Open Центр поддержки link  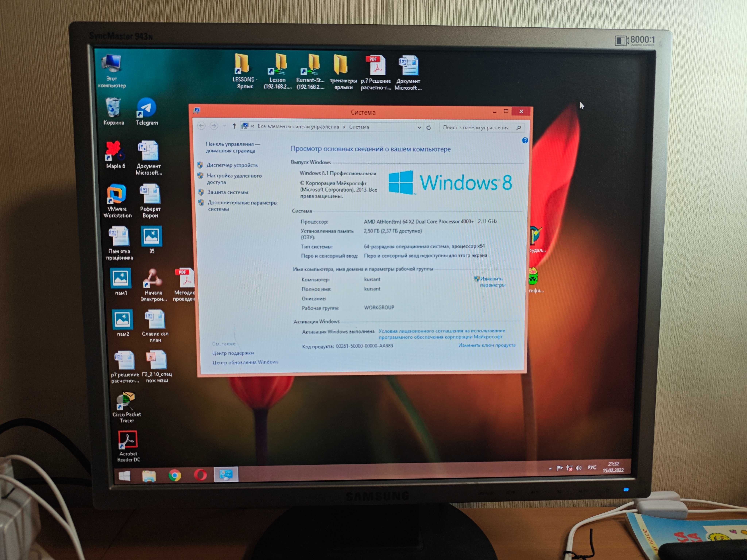coord(233,353)
